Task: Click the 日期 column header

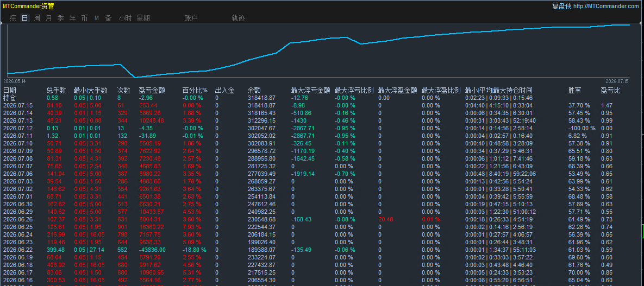Action: (10, 91)
